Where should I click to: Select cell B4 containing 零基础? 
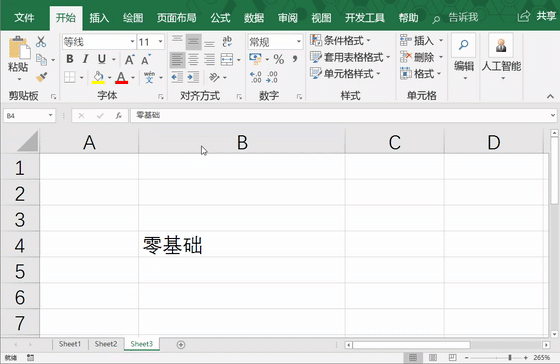[x=242, y=245]
